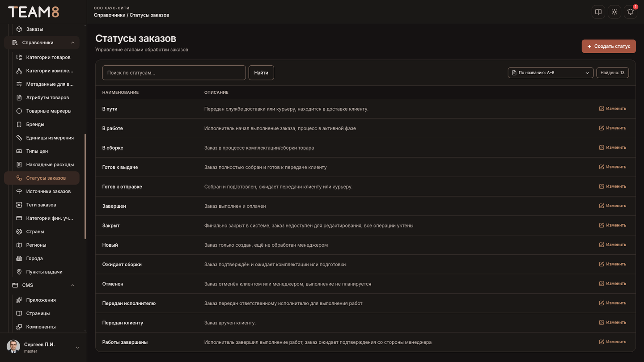Click the Найдено: 13 counter badge

click(x=613, y=72)
